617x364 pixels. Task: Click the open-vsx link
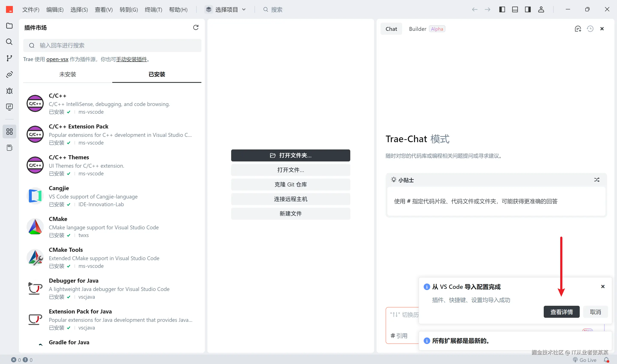pyautogui.click(x=57, y=59)
